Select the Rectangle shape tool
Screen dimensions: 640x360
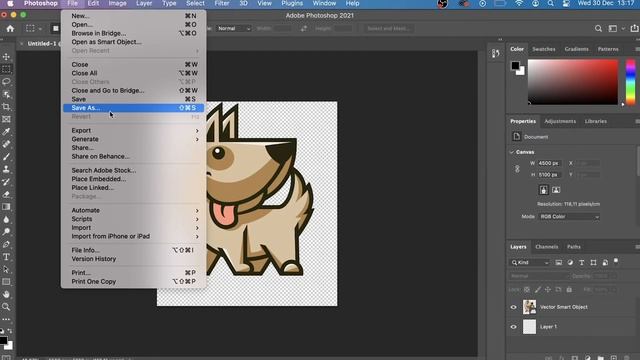tap(6, 282)
